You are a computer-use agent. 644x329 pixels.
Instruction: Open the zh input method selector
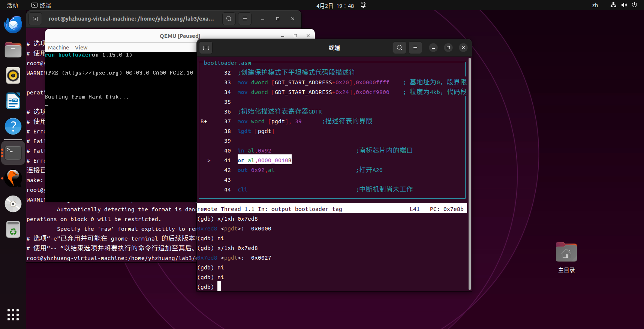click(595, 5)
